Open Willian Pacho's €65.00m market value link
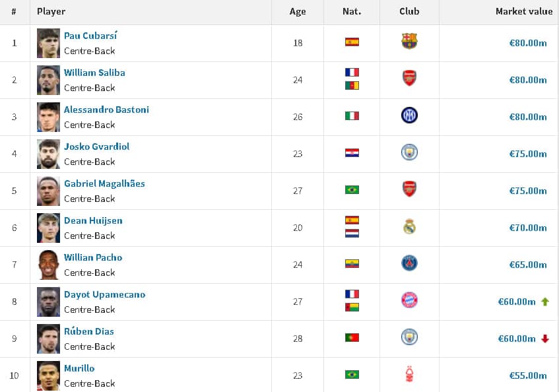 point(528,265)
